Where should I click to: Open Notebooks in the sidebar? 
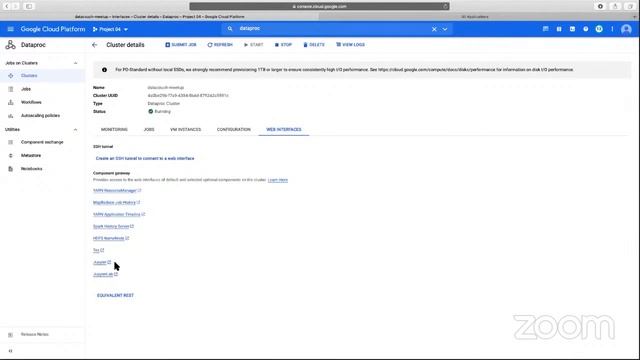(x=42, y=169)
